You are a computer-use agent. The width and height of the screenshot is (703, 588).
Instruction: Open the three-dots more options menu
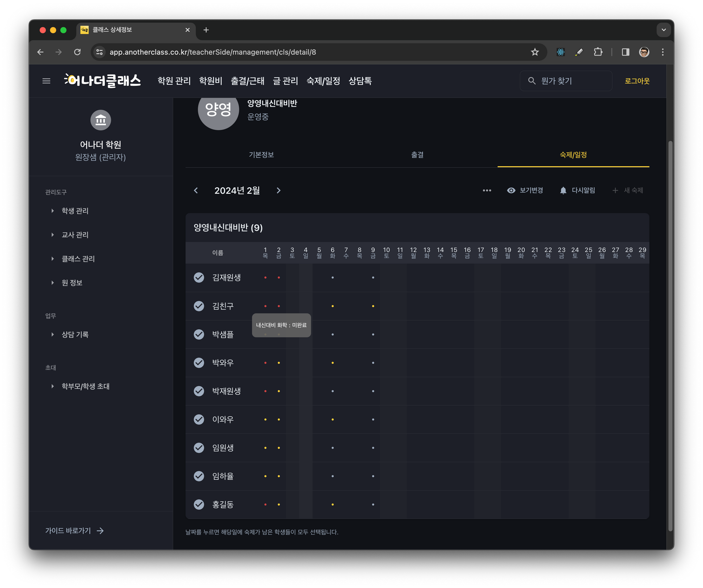point(487,190)
